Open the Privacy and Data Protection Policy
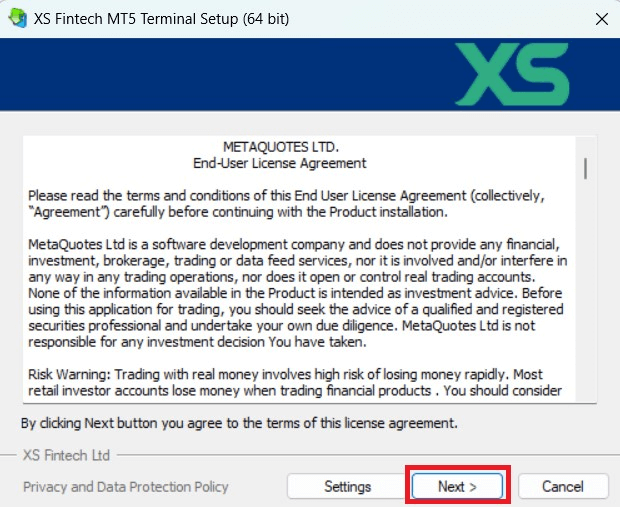Viewport: 620px width, 507px height. [x=126, y=487]
